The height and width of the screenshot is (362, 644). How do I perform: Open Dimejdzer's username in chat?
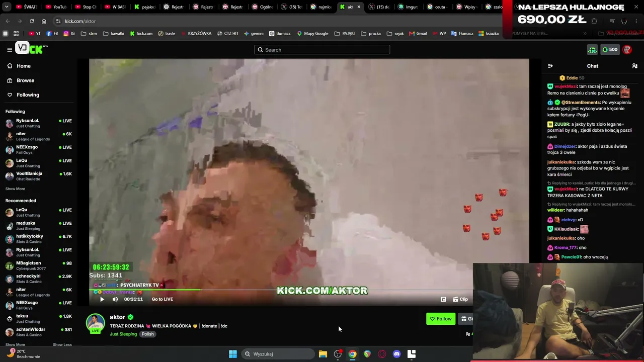(x=565, y=146)
